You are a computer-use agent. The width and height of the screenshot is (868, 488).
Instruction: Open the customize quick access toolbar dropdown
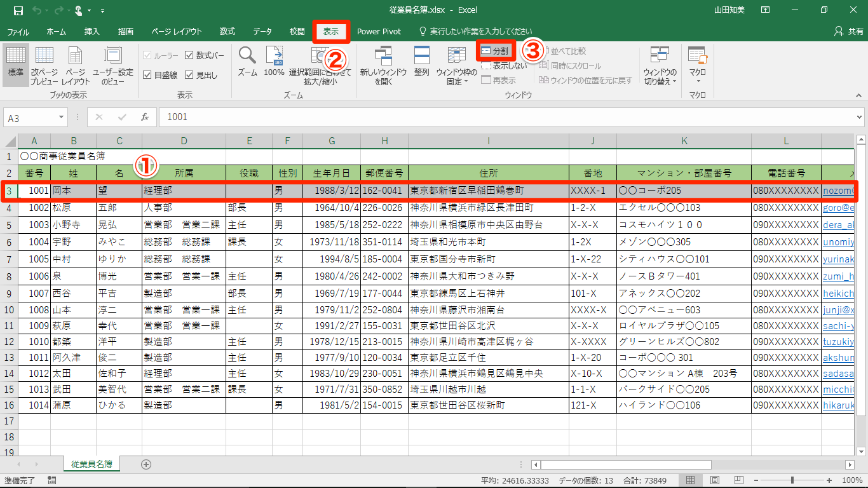coord(103,11)
